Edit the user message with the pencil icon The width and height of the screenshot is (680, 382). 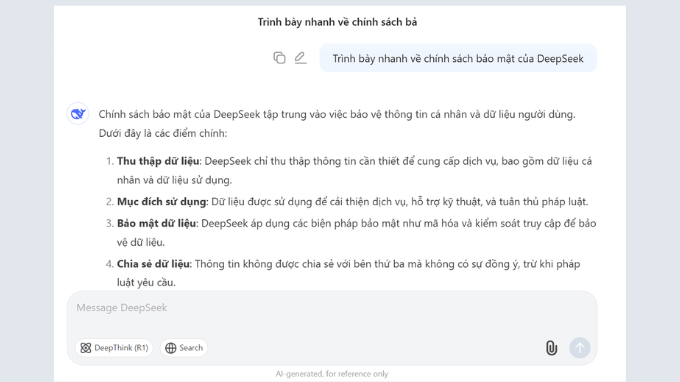click(300, 58)
